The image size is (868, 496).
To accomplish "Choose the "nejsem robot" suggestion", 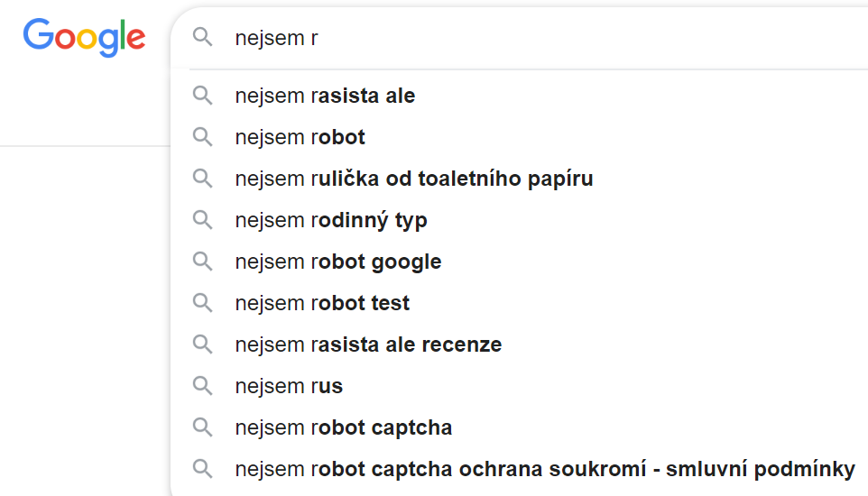I will (x=300, y=137).
